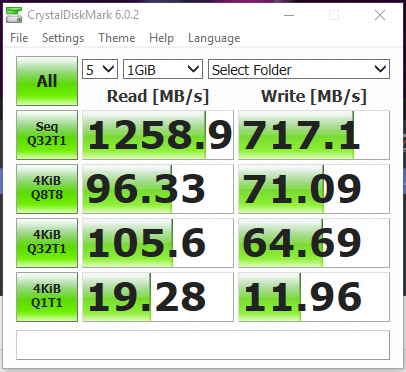Select the sequential write value 717.1
406x372 pixels.
point(314,135)
